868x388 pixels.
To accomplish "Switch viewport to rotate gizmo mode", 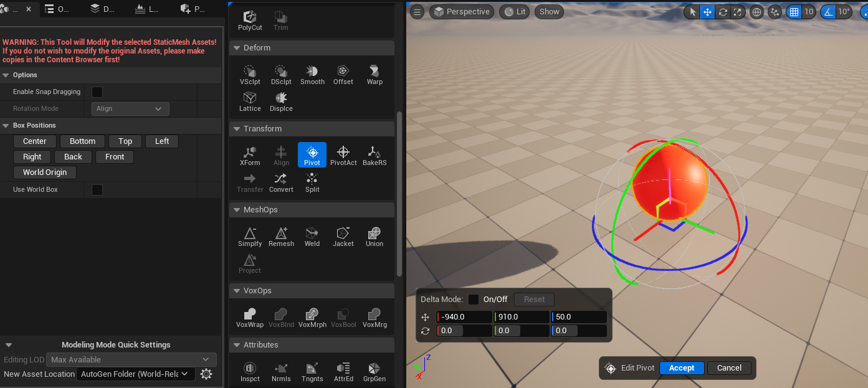I will pos(723,12).
